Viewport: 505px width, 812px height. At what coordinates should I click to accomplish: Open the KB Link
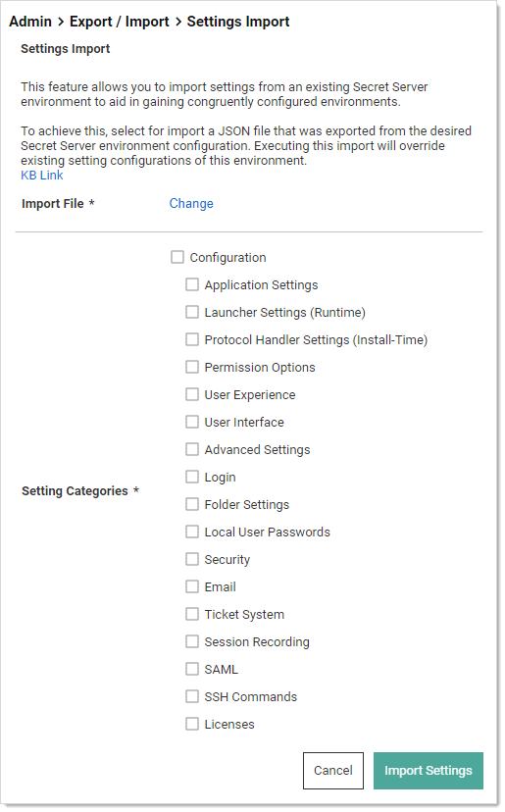pos(42,175)
